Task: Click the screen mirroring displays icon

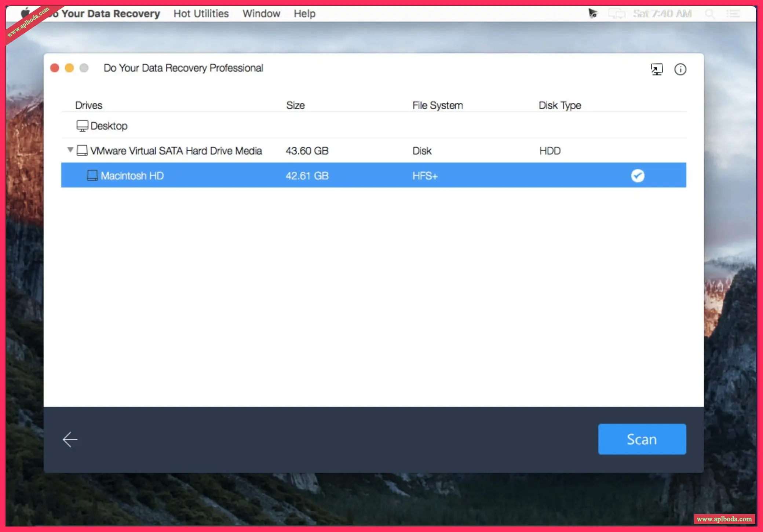Action: [616, 14]
